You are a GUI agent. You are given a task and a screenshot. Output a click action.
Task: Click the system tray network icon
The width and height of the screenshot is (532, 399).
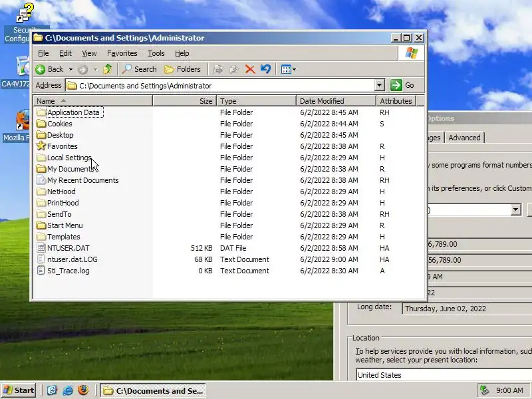click(485, 390)
